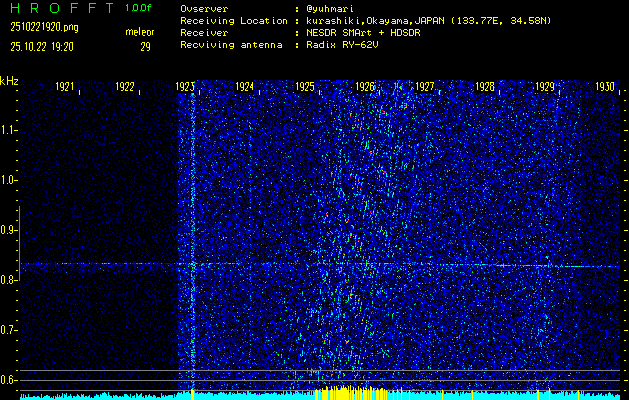Image resolution: width=629 pixels, height=400 pixels.
Task: Click the observer name @yuhmari
Action: (330, 9)
